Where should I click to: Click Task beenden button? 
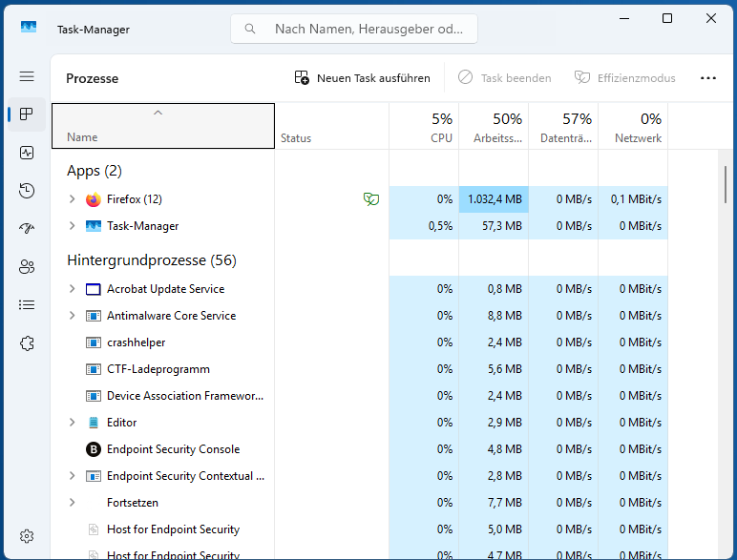click(505, 78)
